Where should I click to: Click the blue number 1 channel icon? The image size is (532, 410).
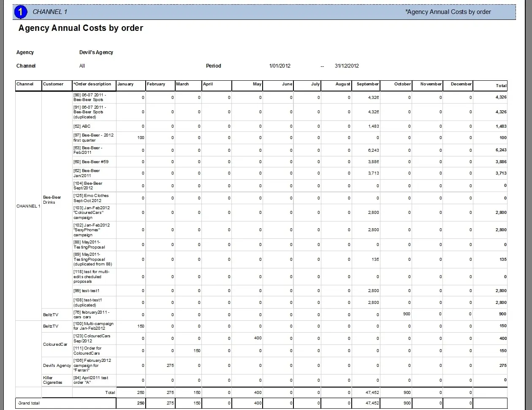20,12
